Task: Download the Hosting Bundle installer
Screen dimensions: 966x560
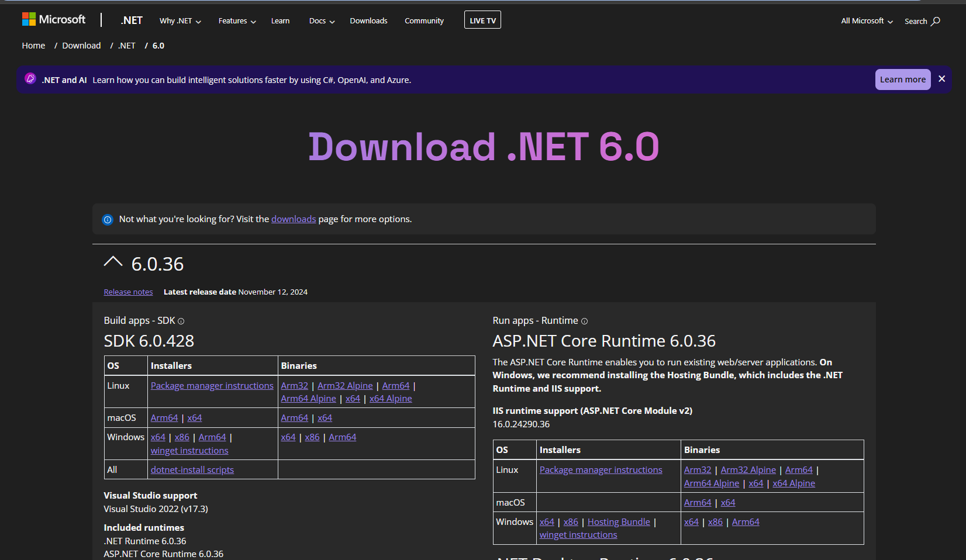Action: (619, 522)
